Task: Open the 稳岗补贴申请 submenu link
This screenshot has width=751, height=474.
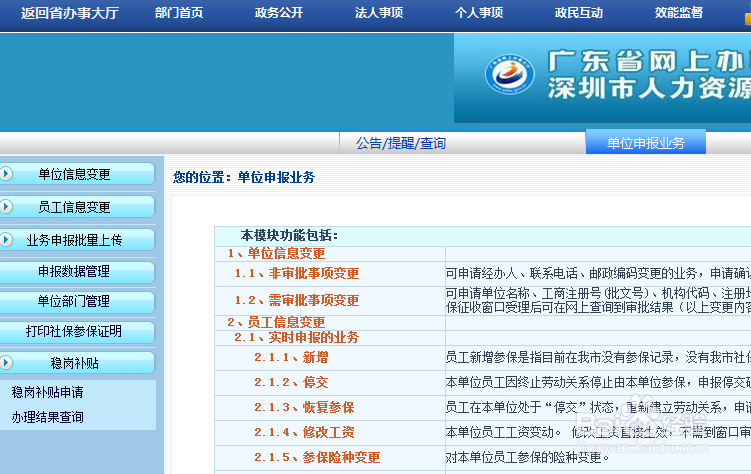Action: coord(47,393)
